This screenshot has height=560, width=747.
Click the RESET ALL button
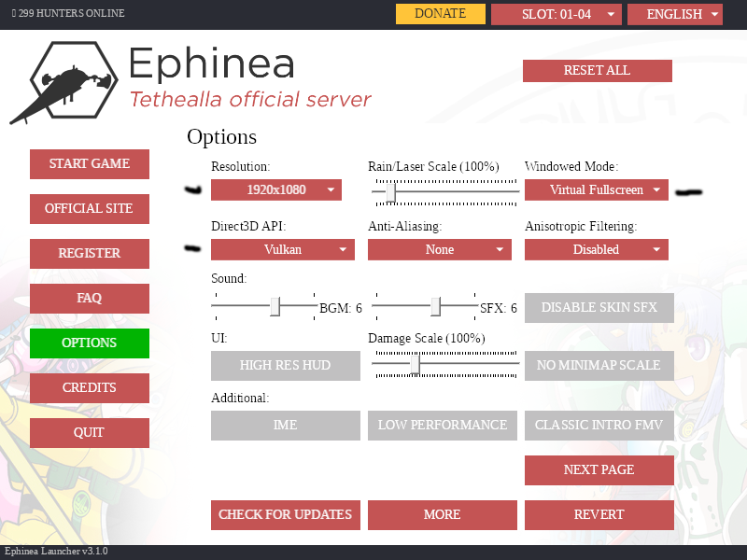point(598,71)
